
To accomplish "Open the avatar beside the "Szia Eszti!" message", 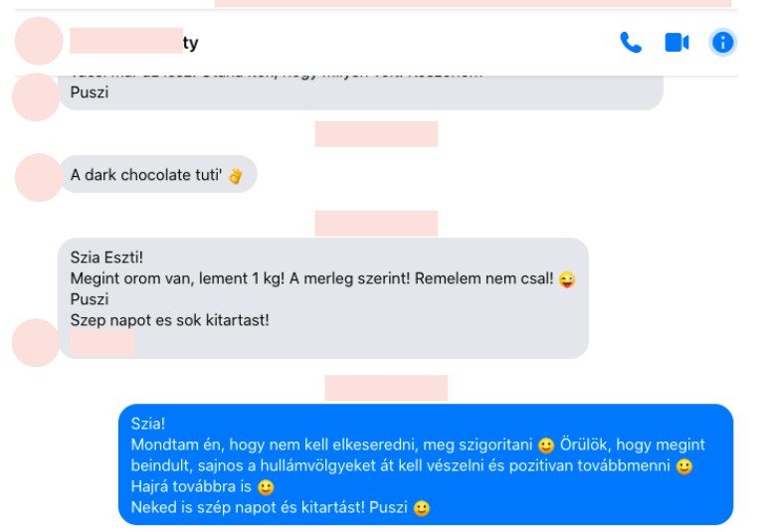I will pos(36,343).
